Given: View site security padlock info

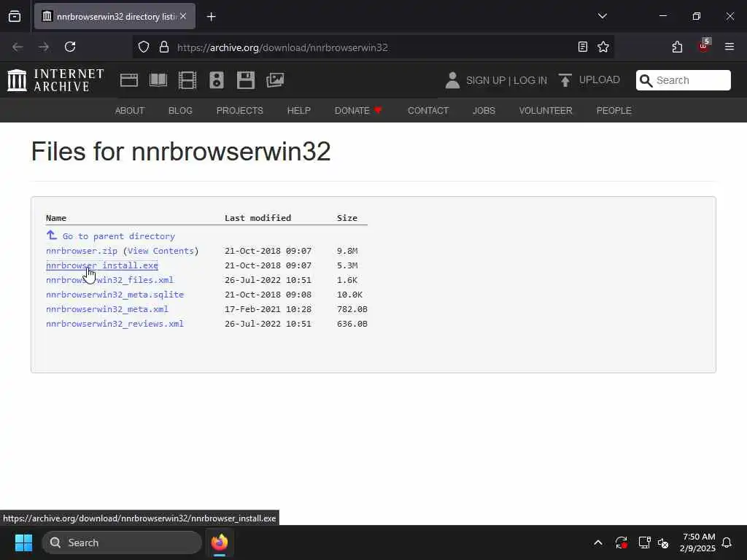Looking at the screenshot, I should click(x=164, y=47).
